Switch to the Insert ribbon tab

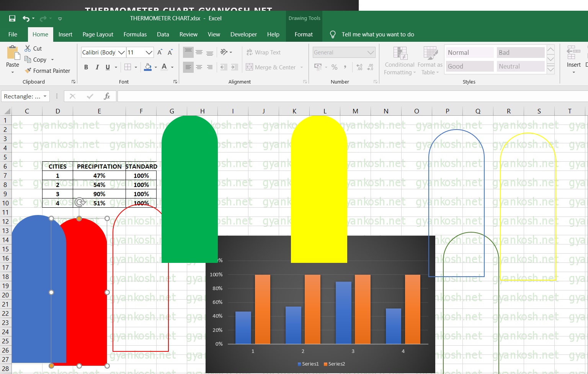pyautogui.click(x=65, y=34)
